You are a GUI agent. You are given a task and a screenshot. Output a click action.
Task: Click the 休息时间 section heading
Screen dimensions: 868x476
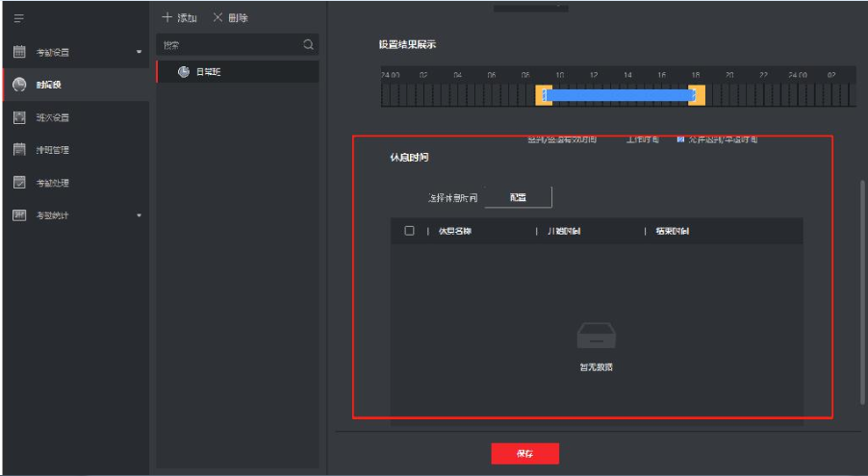click(x=409, y=158)
